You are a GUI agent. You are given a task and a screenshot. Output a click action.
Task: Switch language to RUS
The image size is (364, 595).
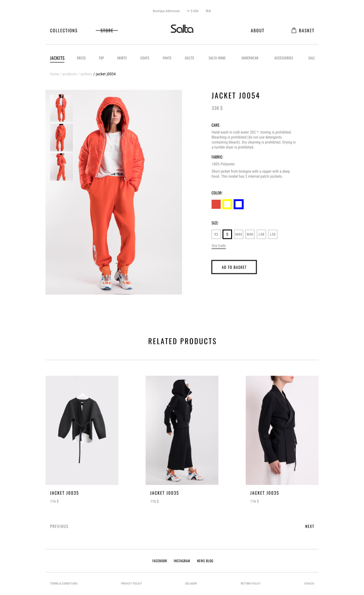pos(208,11)
